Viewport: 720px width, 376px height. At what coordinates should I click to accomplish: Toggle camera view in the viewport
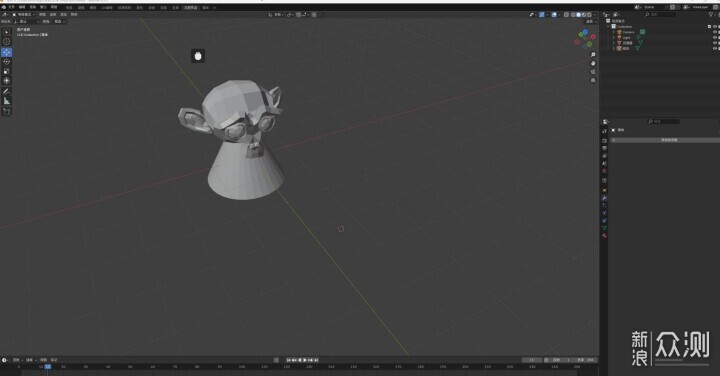click(593, 72)
